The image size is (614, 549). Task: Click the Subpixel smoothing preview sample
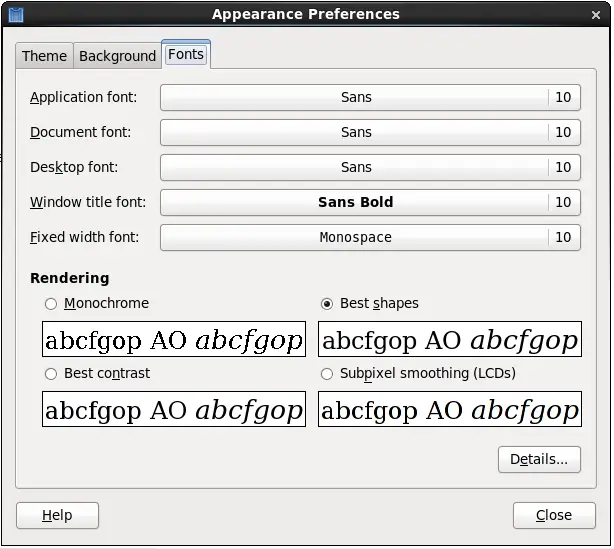tap(450, 410)
